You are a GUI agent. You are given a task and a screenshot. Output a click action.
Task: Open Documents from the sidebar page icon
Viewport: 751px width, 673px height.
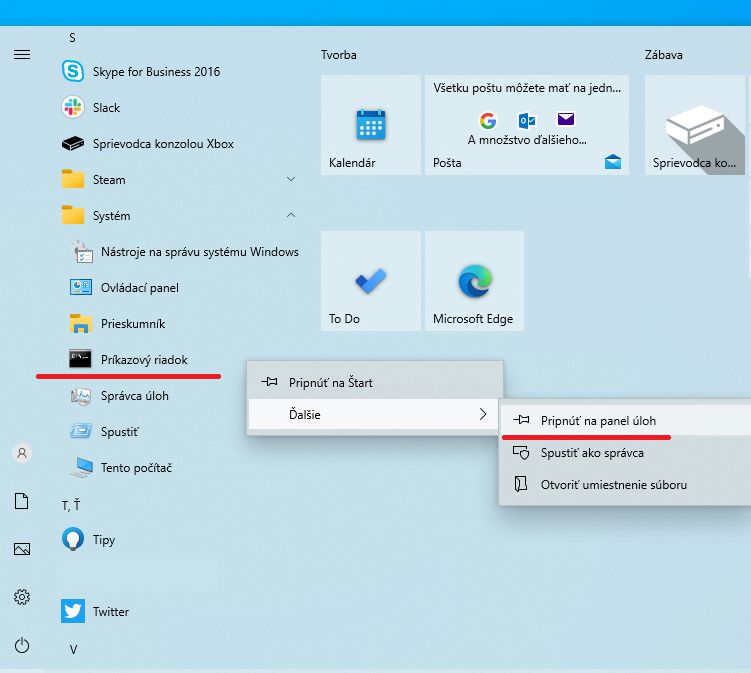tap(22, 501)
